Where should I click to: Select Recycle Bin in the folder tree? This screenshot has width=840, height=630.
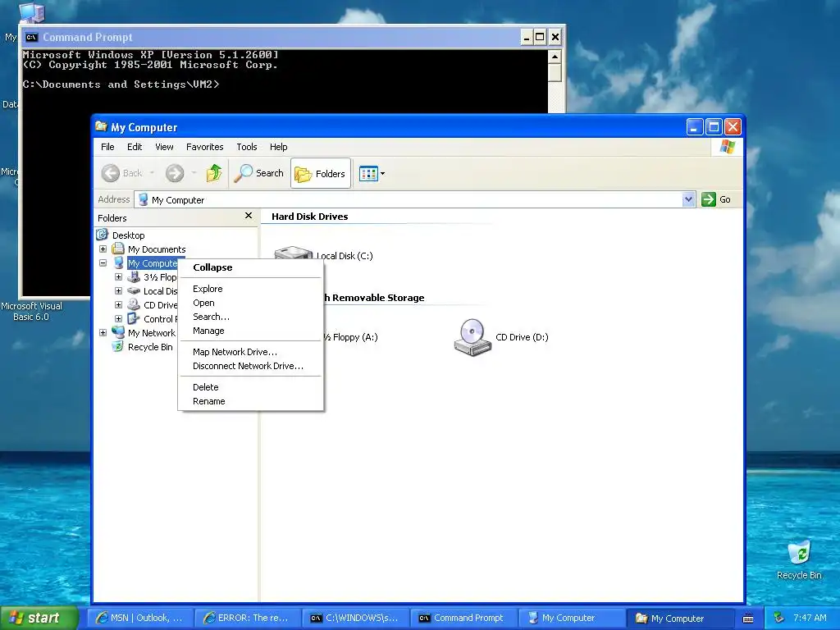click(150, 347)
